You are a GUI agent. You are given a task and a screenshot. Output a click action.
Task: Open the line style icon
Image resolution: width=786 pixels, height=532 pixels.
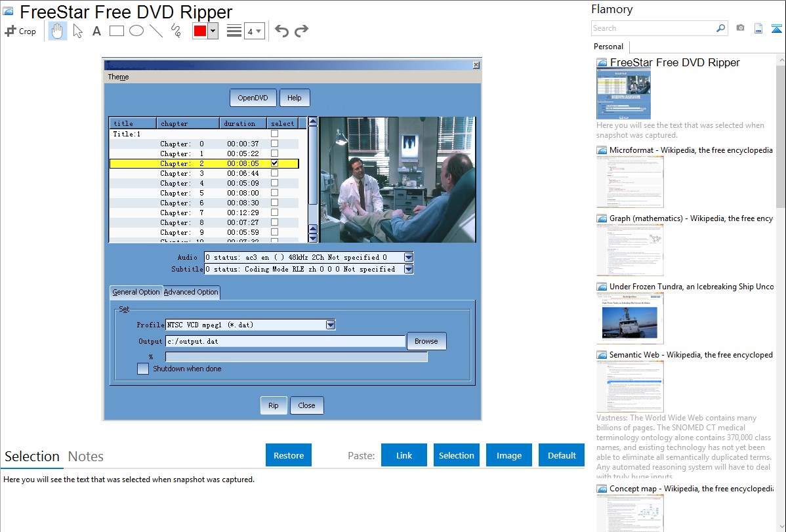tap(234, 31)
